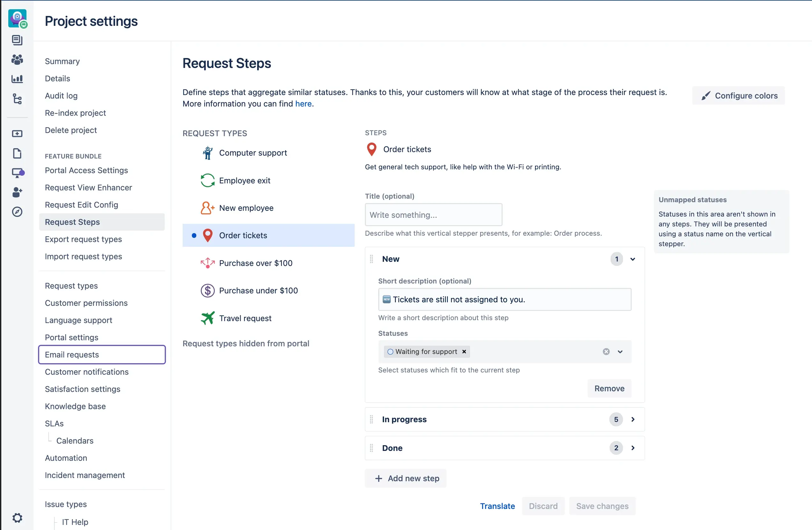Expand the Done step
Viewport: 812px width, 530px height.
point(633,448)
